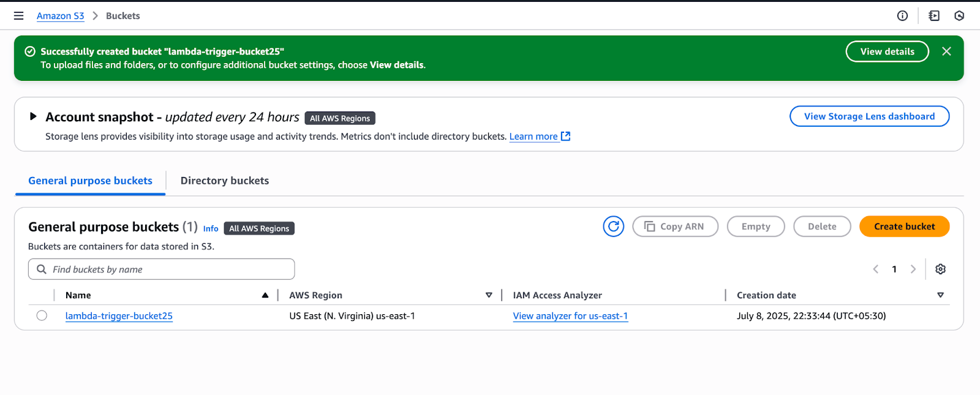Click the IAM Access Analyzer column header
Image resolution: width=980 pixels, height=395 pixels.
(x=557, y=295)
